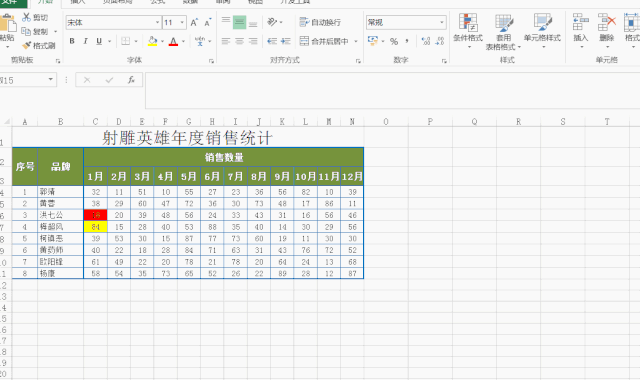640x380 pixels.
Task: Open the File tab
Action: click(13, 3)
